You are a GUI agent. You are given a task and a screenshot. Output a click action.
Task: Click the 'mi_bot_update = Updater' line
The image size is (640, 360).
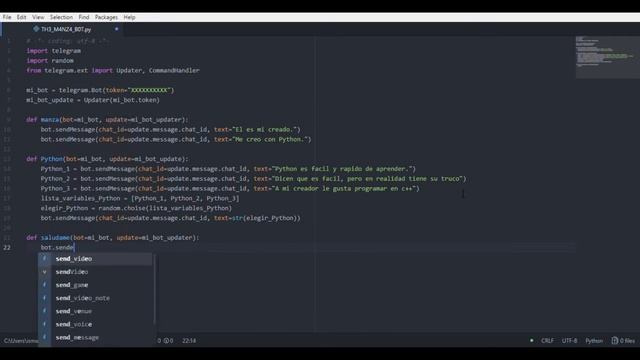93,100
